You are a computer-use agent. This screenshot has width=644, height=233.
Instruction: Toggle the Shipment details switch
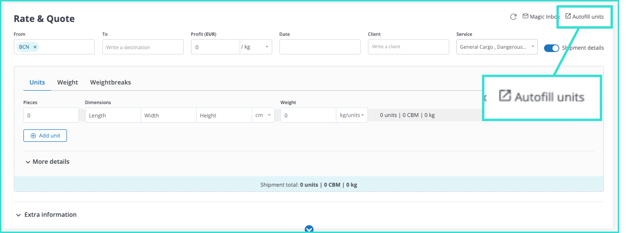551,48
